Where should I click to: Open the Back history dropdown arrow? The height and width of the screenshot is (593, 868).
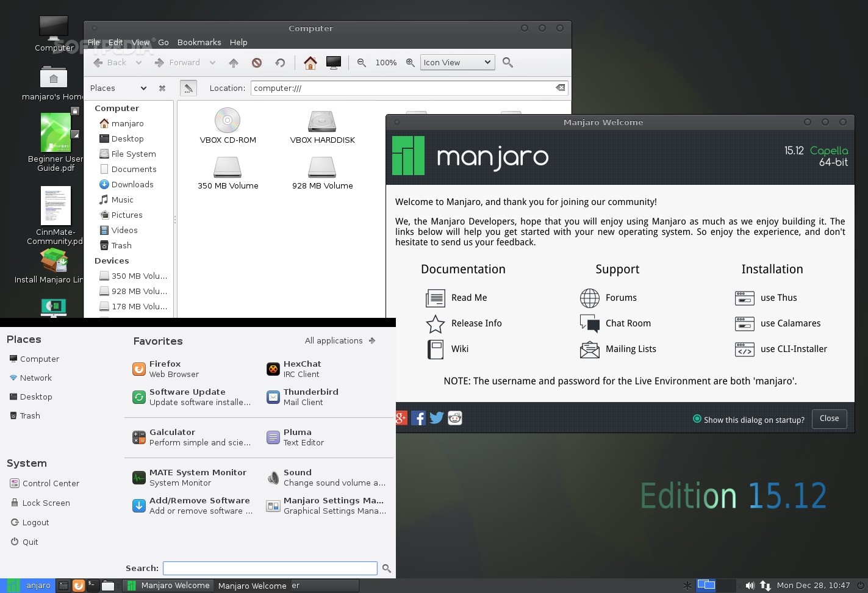(x=138, y=63)
